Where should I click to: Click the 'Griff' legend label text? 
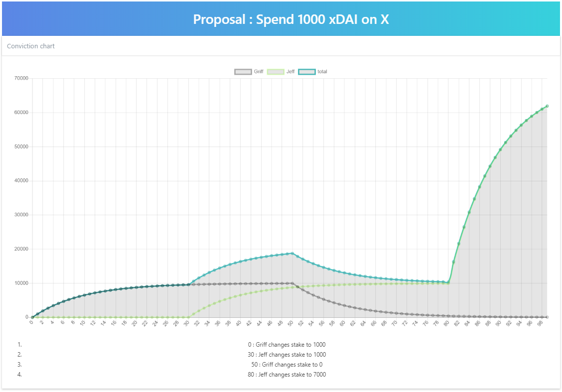coord(259,72)
